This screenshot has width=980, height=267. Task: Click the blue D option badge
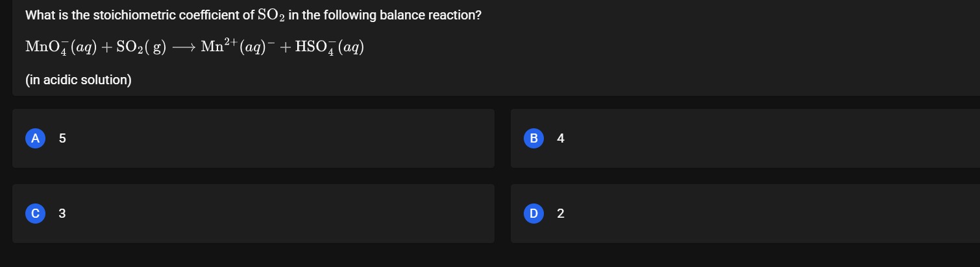click(534, 213)
